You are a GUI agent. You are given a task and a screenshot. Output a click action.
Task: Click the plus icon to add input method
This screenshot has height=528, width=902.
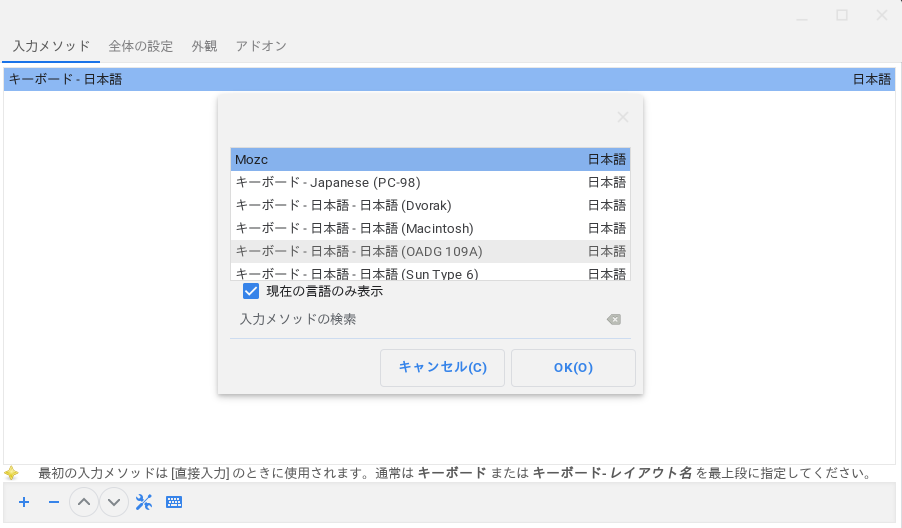24,502
